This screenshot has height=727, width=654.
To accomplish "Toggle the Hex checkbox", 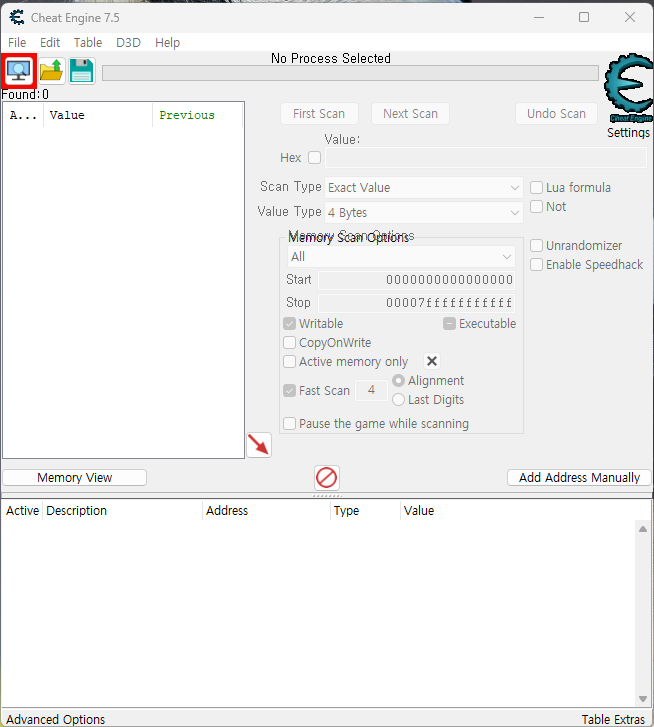I will coord(315,158).
